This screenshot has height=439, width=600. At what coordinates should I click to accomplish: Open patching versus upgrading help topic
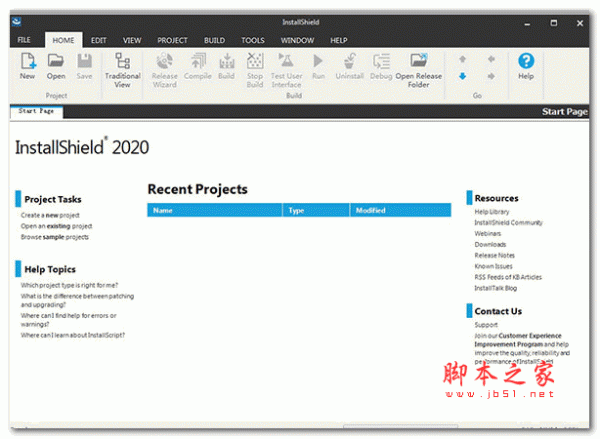tap(77, 300)
